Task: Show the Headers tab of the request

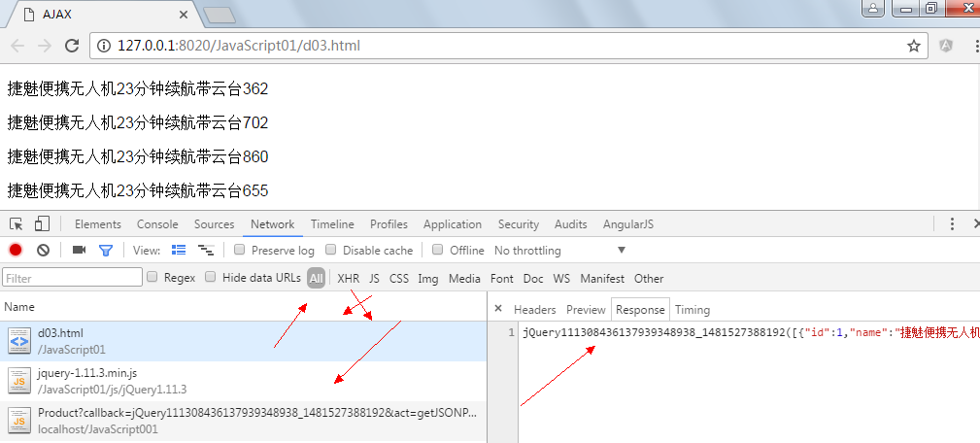Action: [x=534, y=309]
